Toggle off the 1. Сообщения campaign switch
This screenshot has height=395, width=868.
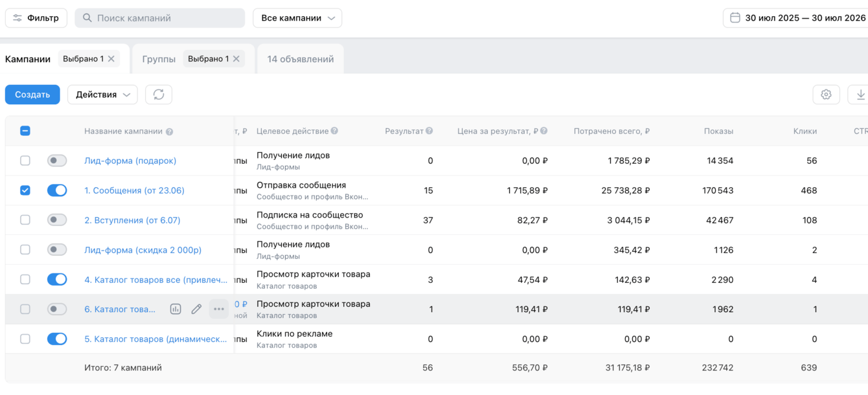tap(57, 190)
